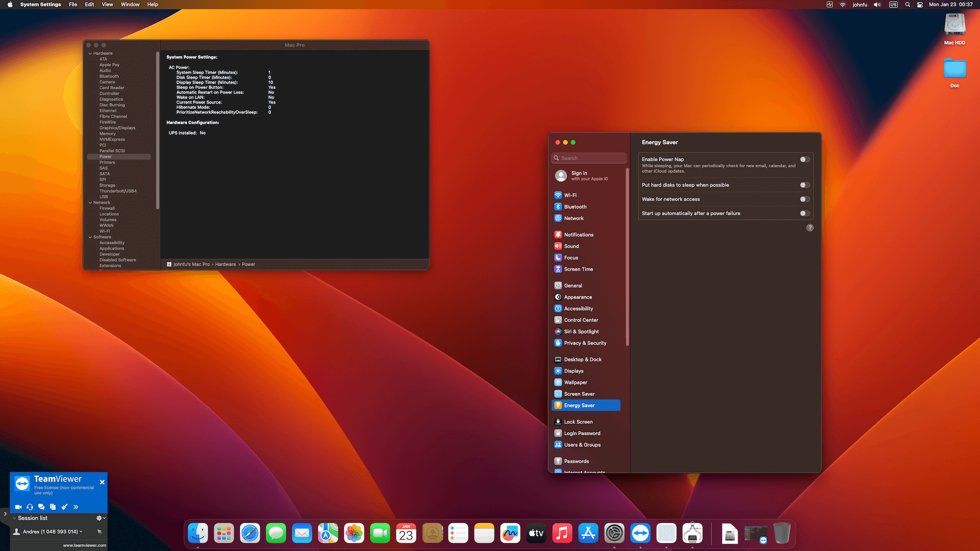Image resolution: width=980 pixels, height=551 pixels.
Task: Open the Siri & Spotlight icon
Action: tap(558, 332)
